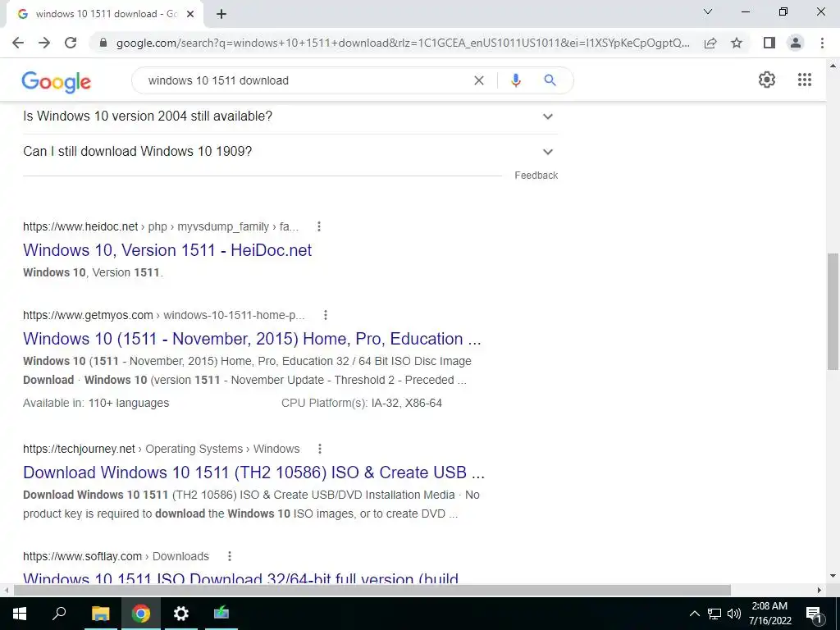Click the horizontal scrollbar thumb

tap(372, 590)
